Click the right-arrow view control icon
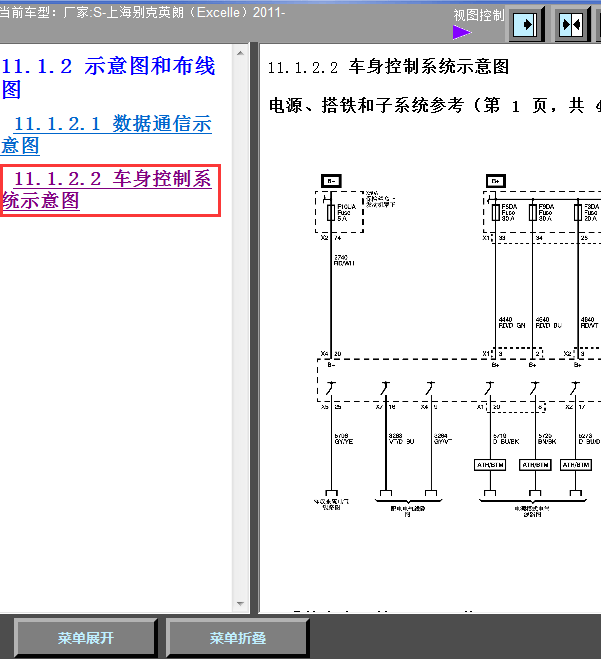Screen dimensions: 601x659 click(x=526, y=24)
